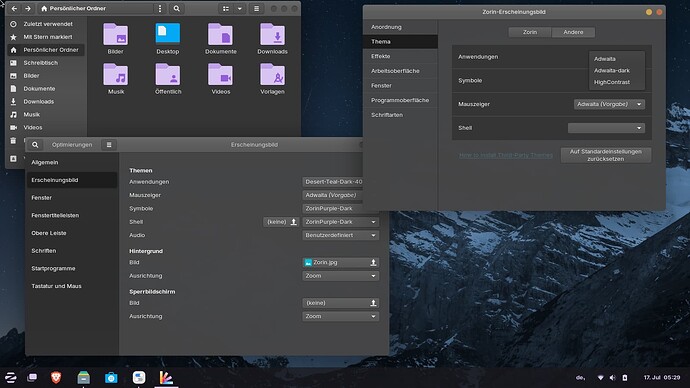Viewport: 690px width, 388px height.
Task: Click the upload icon beside Zorin.jpg
Action: pos(373,262)
